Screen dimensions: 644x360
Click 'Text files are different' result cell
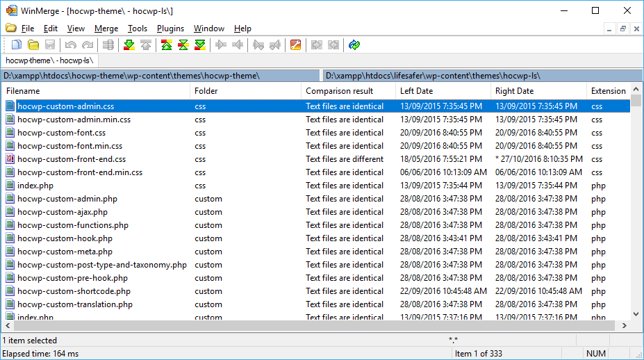tap(345, 159)
